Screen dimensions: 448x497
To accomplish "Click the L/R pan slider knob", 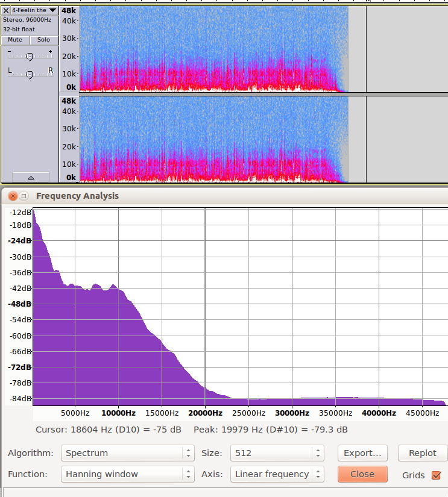I will (x=30, y=74).
